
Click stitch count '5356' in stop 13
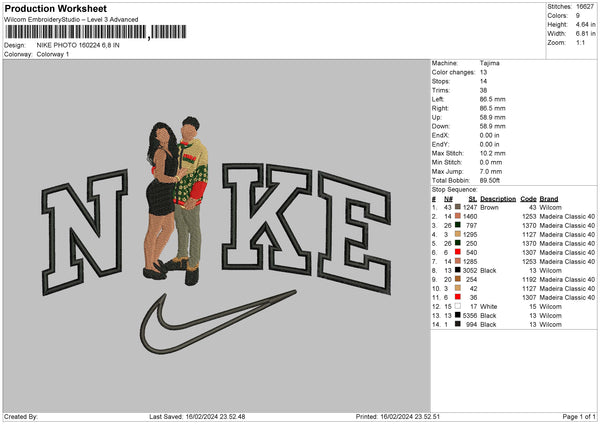click(470, 316)
